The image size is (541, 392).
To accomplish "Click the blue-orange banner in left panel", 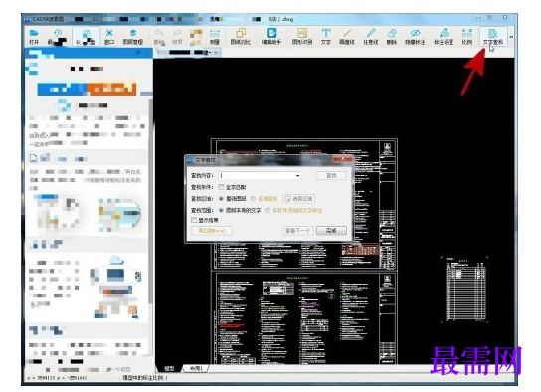I will pos(87,89).
